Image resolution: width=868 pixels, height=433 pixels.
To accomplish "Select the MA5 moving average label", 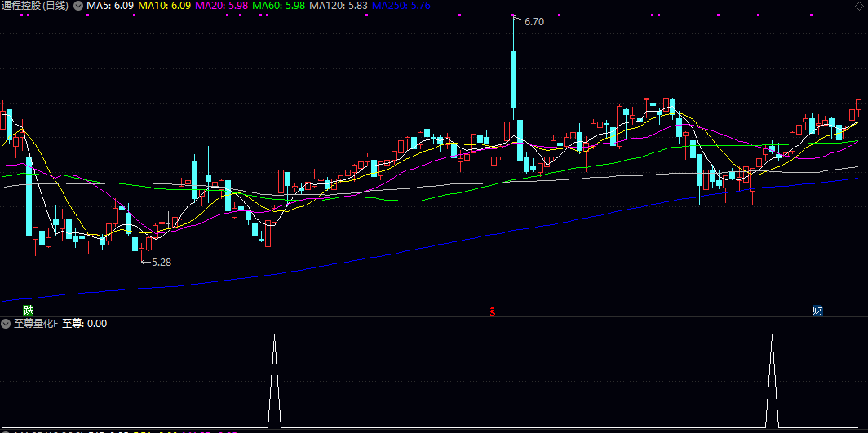I will pos(110,6).
